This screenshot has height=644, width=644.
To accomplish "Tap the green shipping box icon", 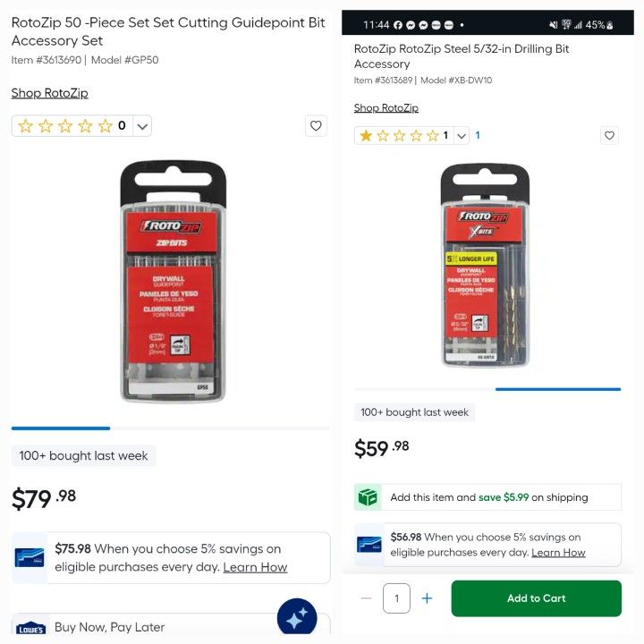I will pos(368,497).
